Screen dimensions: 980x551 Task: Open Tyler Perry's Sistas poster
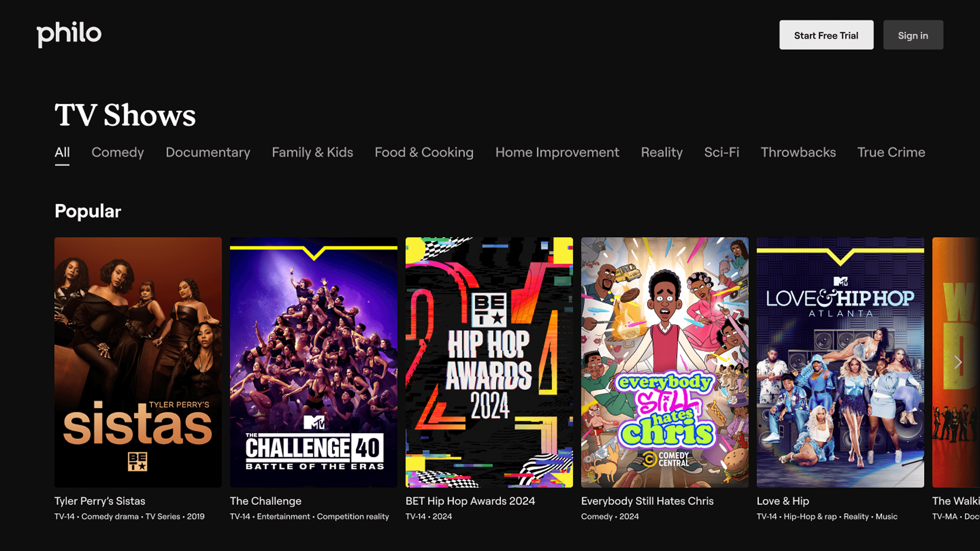coord(138,362)
